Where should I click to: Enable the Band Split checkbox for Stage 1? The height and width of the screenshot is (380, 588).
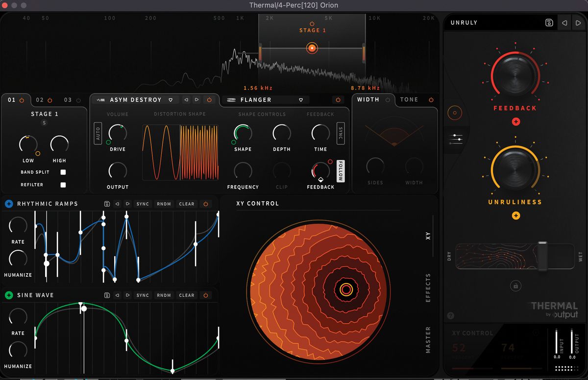pos(63,172)
